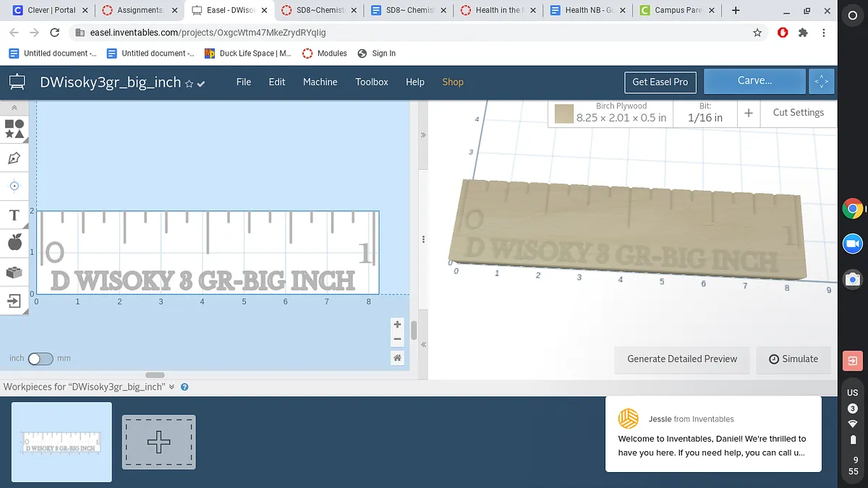Select the Shapes tool in left sidebar
This screenshot has height=488, width=868.
pyautogui.click(x=14, y=129)
